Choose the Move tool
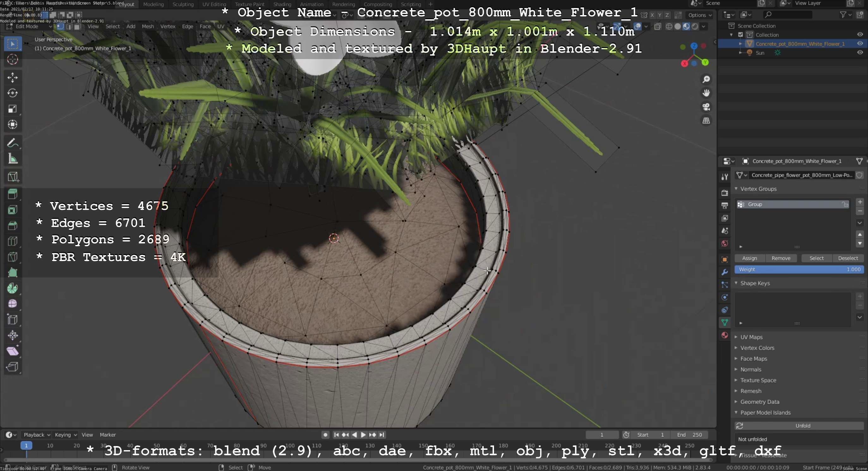Viewport: 868px width, 471px height. [12, 77]
